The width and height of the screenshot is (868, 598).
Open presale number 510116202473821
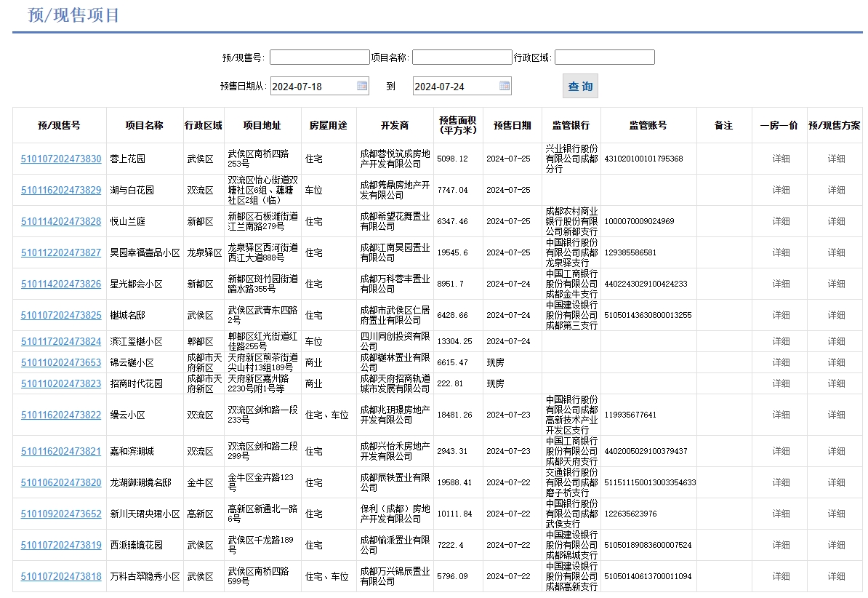click(x=61, y=452)
